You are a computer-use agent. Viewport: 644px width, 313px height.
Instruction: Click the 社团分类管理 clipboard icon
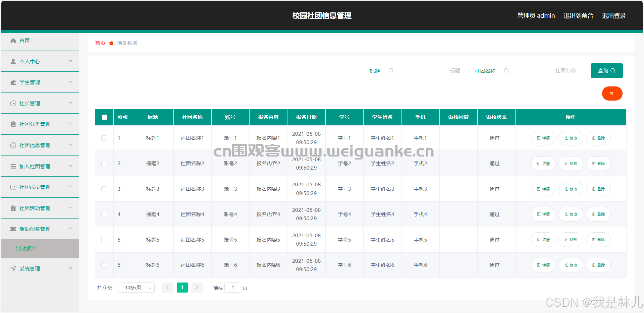[x=13, y=124]
